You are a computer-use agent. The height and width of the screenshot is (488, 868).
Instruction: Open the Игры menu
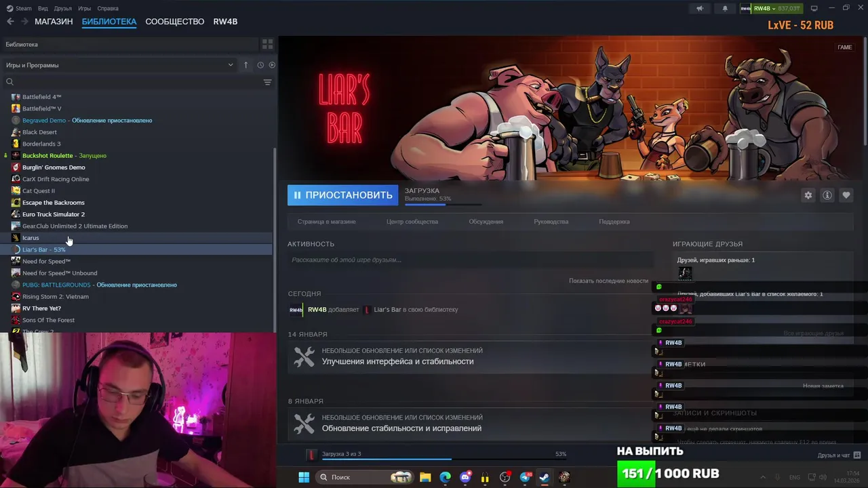tap(85, 8)
